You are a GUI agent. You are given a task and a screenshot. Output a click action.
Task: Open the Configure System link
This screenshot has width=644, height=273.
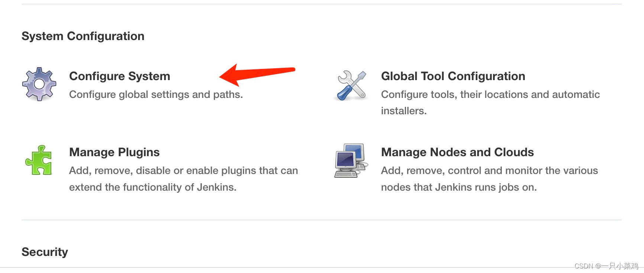(x=120, y=76)
